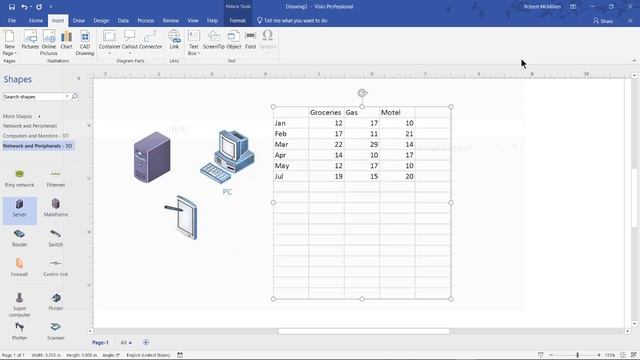This screenshot has width=640, height=360.
Task: Insert an Object
Action: click(234, 40)
